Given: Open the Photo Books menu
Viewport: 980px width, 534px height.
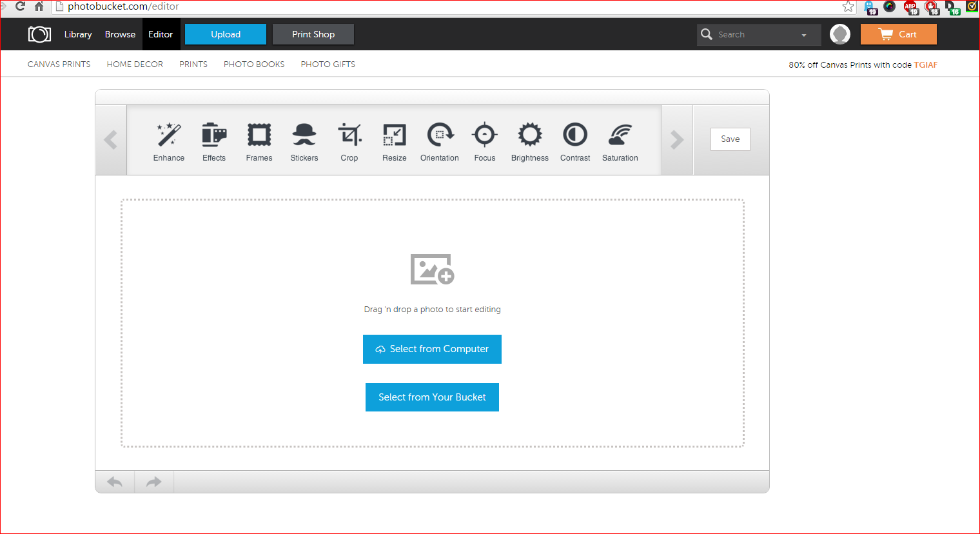Looking at the screenshot, I should click(x=254, y=64).
